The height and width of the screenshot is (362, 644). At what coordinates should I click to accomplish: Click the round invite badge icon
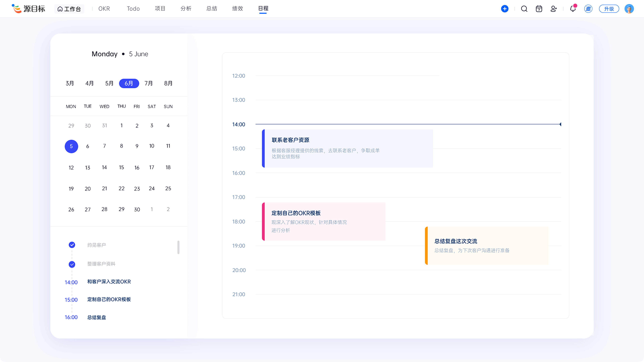tap(588, 9)
